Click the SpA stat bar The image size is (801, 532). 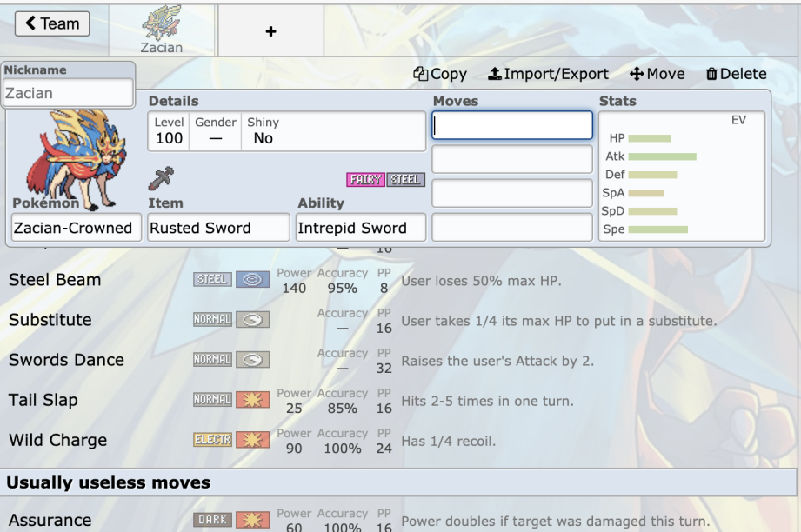click(x=645, y=194)
